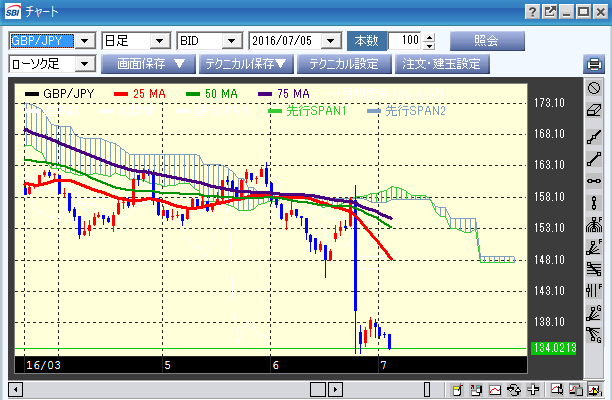This screenshot has height=400, width=612.
Task: Click the 148.10 price axis label
Action: [549, 260]
